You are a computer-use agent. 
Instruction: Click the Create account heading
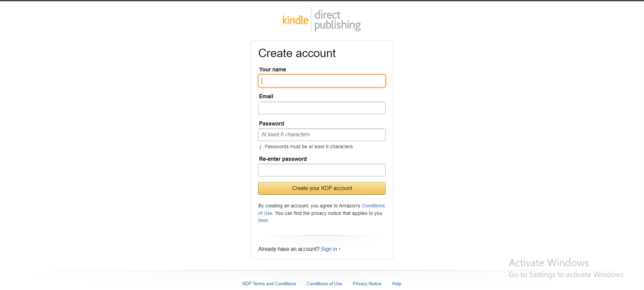coord(297,53)
